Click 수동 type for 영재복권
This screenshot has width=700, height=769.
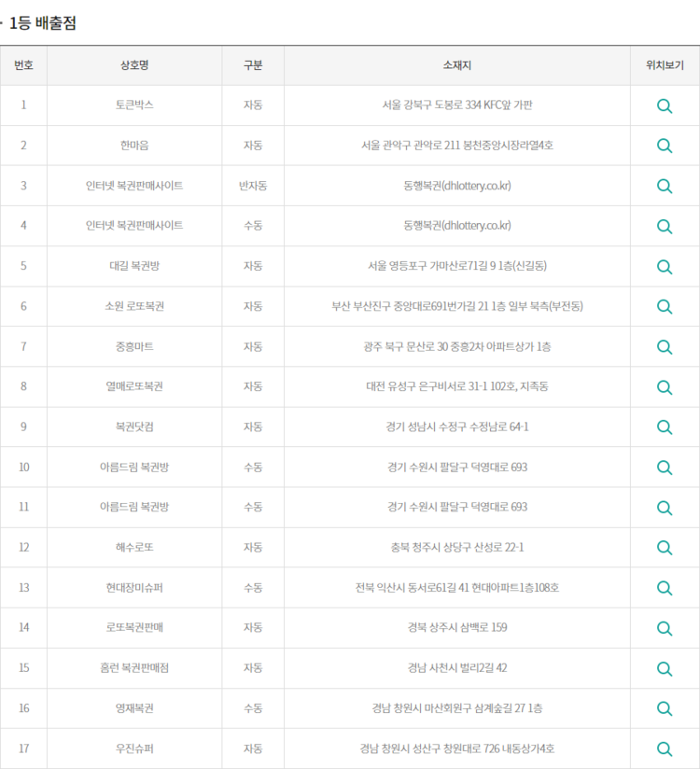(x=253, y=708)
